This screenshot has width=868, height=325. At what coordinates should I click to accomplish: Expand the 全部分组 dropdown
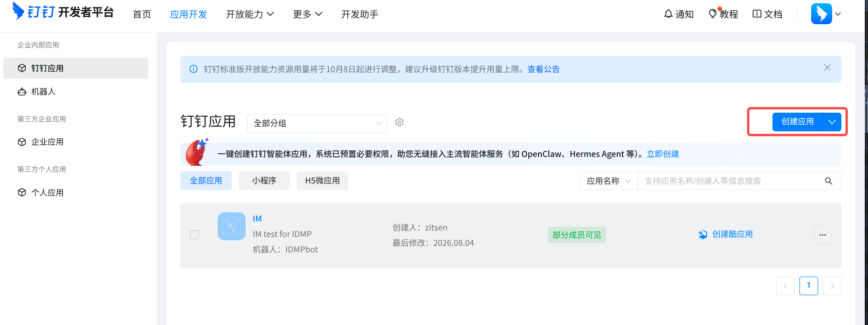(x=317, y=123)
